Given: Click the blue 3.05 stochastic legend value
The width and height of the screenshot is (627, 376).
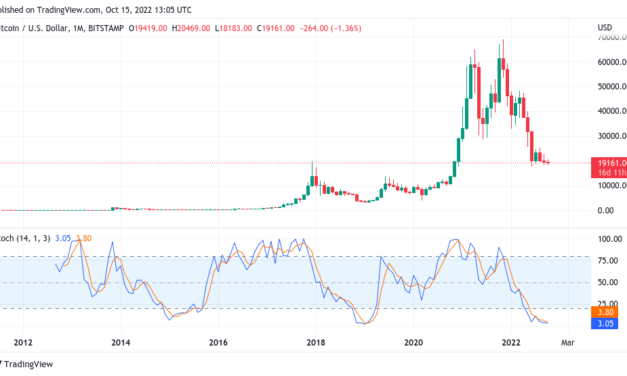Looking at the screenshot, I should (63, 238).
